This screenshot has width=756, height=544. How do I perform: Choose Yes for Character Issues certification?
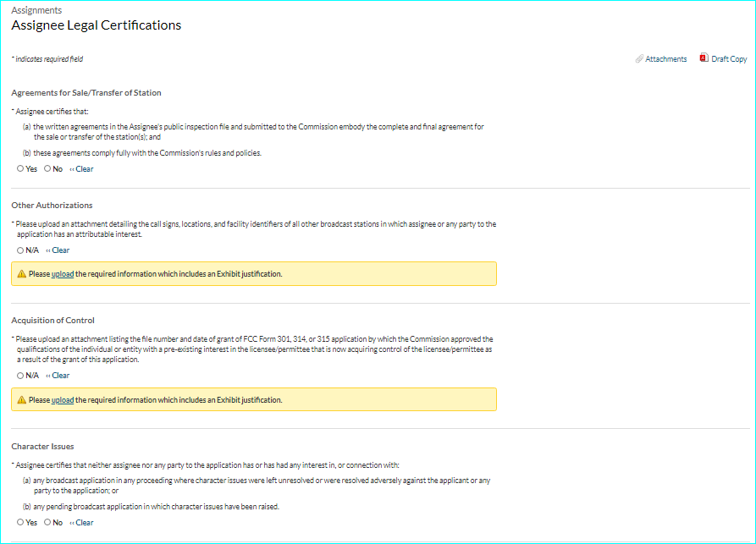tap(20, 523)
